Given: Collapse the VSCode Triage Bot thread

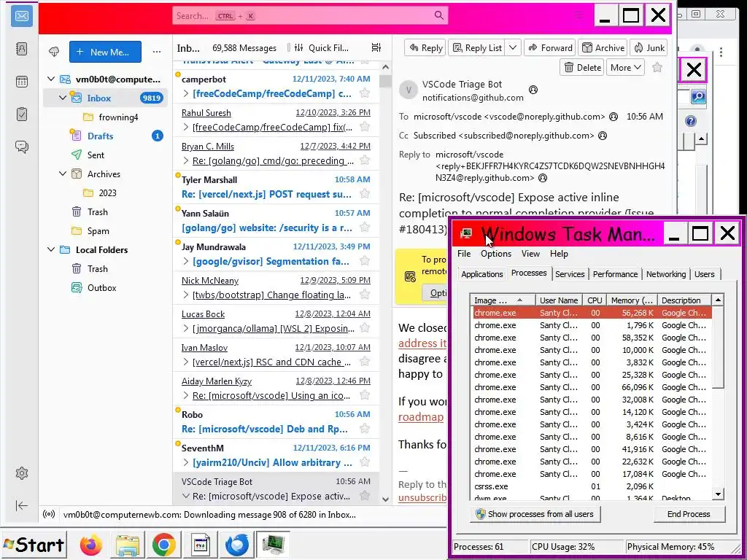Looking at the screenshot, I should pos(186,496).
